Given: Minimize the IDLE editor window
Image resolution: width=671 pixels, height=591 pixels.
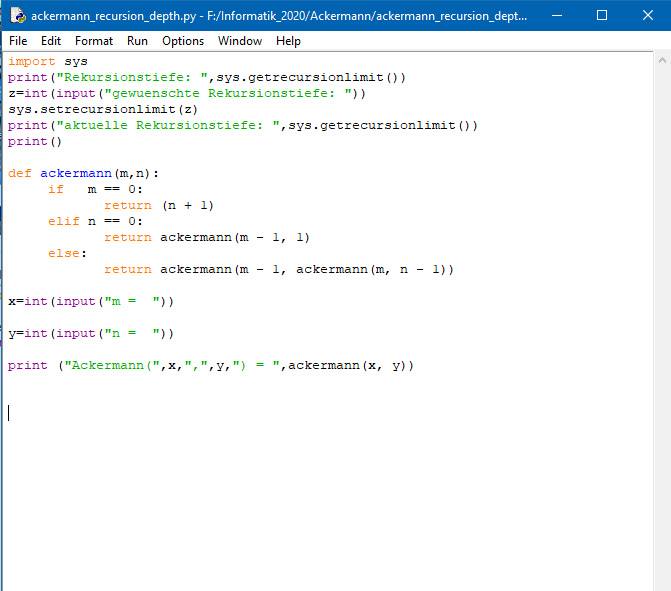Looking at the screenshot, I should [x=555, y=16].
